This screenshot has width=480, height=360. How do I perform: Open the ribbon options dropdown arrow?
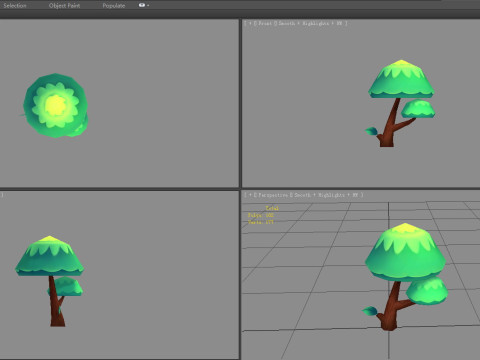(x=148, y=5)
